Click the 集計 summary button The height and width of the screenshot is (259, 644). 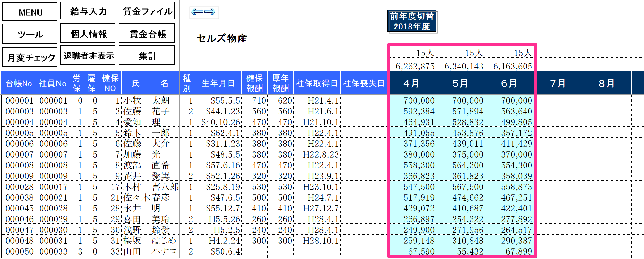pos(147,56)
